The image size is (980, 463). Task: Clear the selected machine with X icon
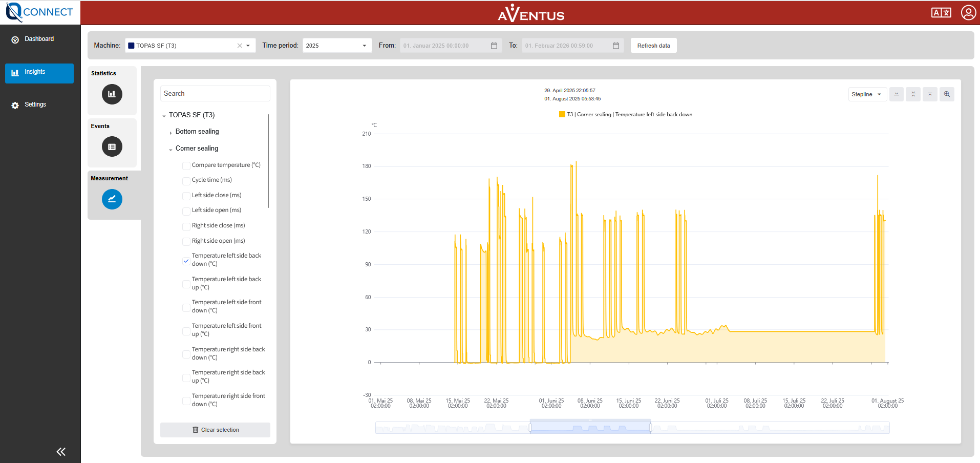[240, 46]
